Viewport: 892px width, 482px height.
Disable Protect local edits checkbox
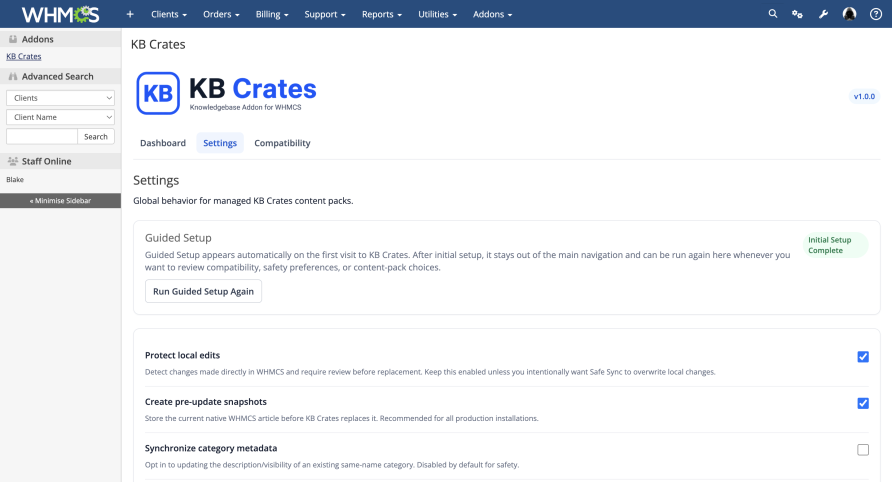863,357
